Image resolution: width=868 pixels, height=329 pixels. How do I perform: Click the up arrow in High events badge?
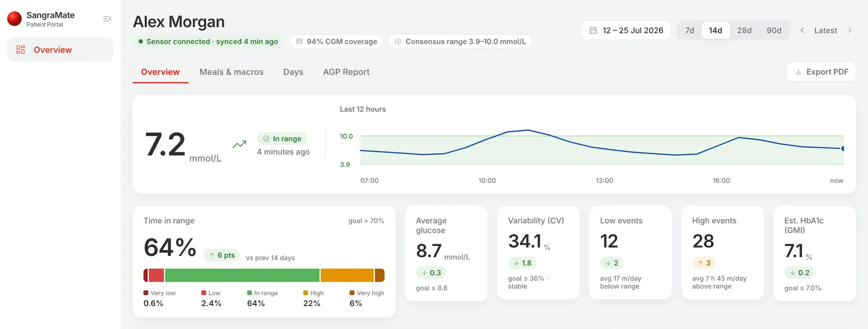(700, 263)
